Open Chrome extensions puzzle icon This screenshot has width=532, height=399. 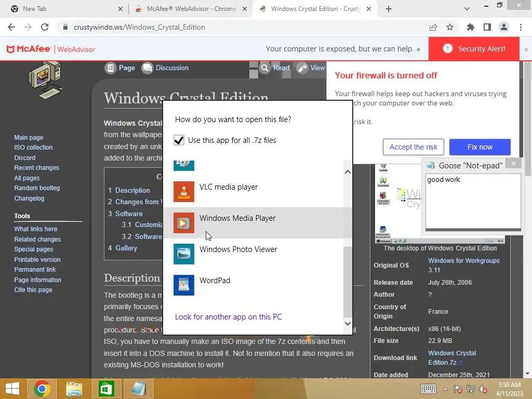pyautogui.click(x=471, y=27)
